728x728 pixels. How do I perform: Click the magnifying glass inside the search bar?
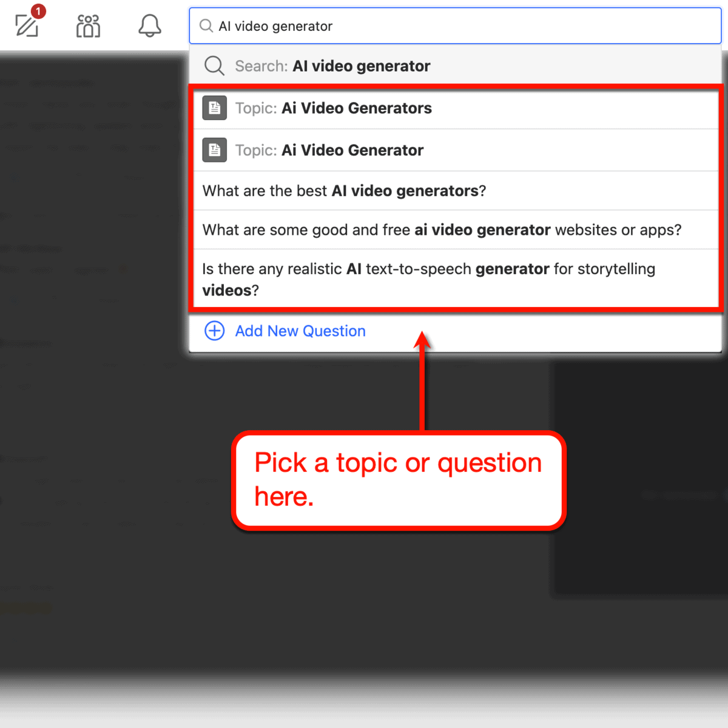(x=206, y=26)
